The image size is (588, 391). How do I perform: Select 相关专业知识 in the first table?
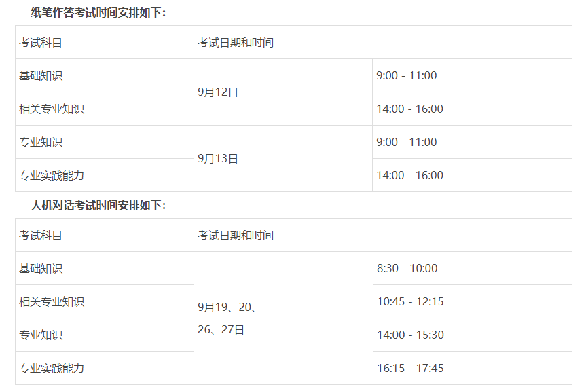[x=52, y=109]
